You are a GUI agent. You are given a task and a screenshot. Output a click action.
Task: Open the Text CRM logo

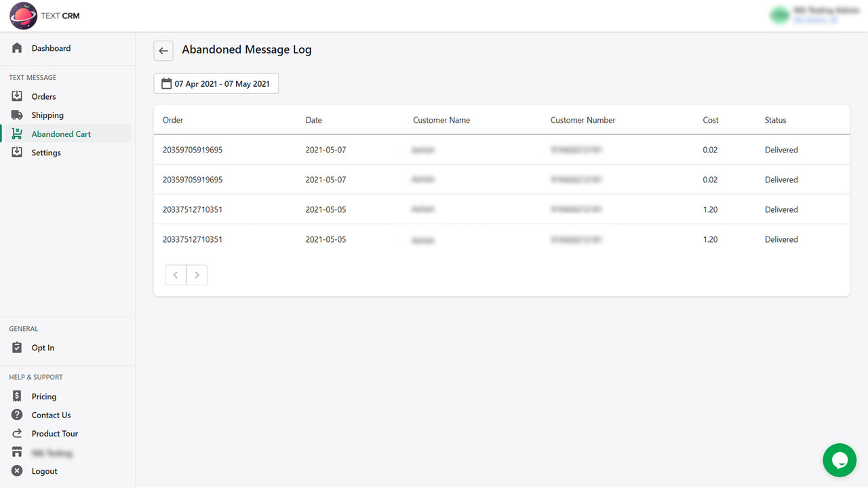tap(22, 15)
